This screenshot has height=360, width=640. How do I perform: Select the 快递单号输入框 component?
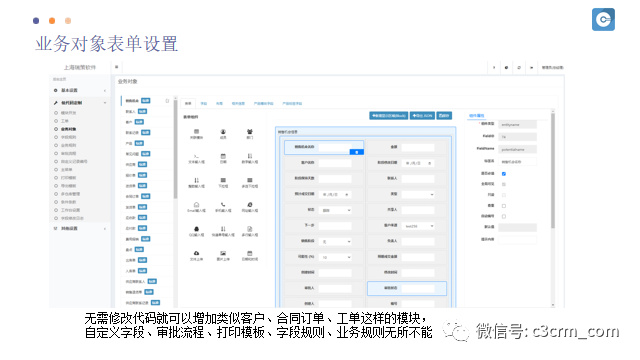[223, 231]
